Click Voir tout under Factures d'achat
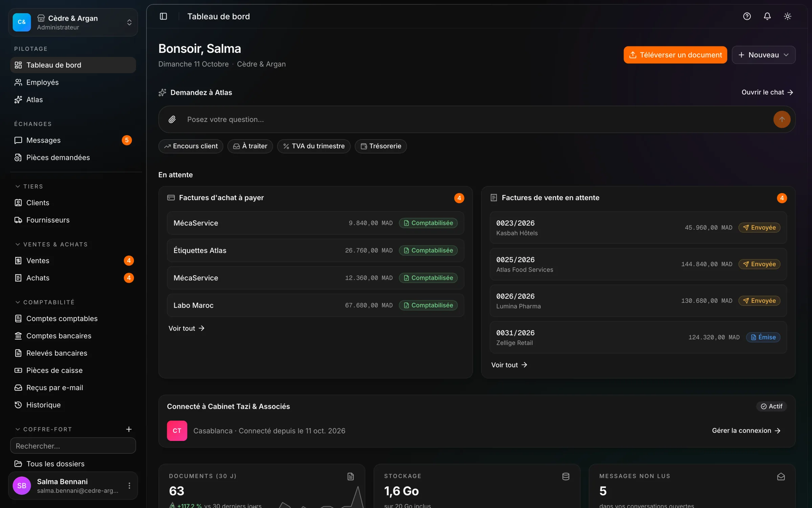812x508 pixels. [186, 328]
